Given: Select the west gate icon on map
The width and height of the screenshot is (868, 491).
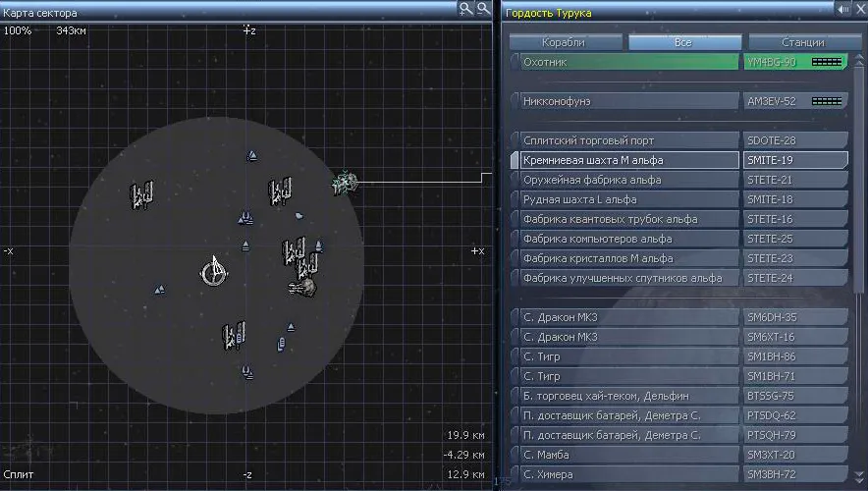Looking at the screenshot, I should 158,290.
